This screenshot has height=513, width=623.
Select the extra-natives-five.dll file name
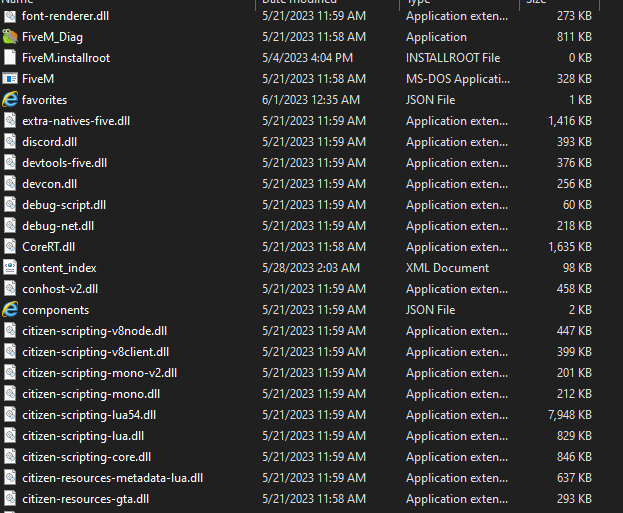coord(76,121)
